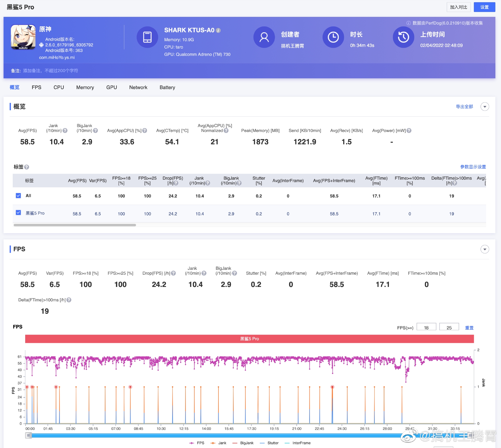
Task: Click help icon beside Avg(AppCPU) Normalized
Action: click(x=226, y=131)
